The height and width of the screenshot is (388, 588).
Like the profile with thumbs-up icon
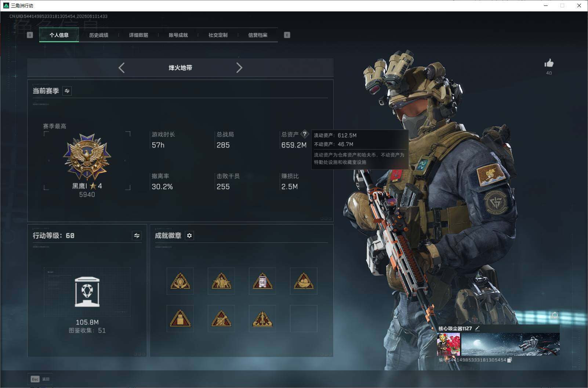(549, 63)
